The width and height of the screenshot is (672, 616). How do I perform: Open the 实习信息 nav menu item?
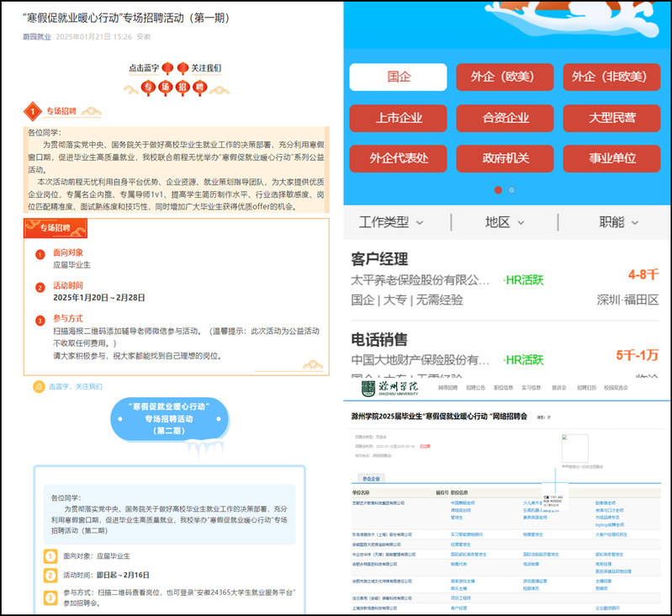click(x=532, y=387)
